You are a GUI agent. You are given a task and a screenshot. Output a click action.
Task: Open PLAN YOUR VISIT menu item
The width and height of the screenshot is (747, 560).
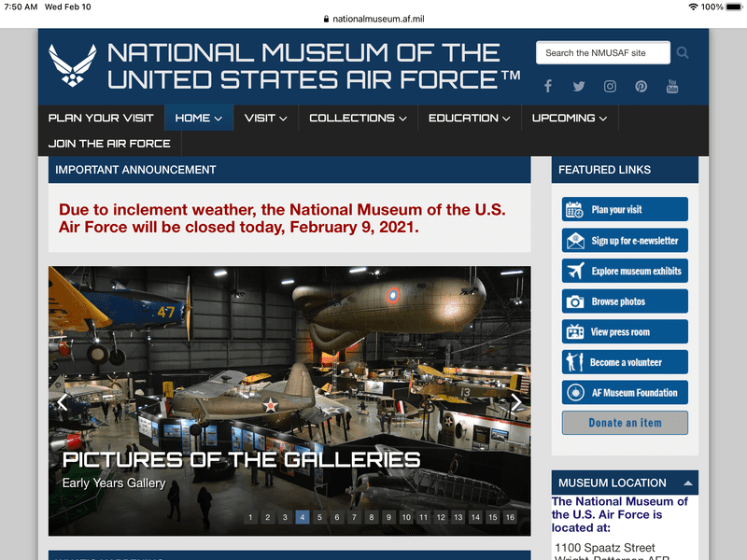(x=101, y=118)
